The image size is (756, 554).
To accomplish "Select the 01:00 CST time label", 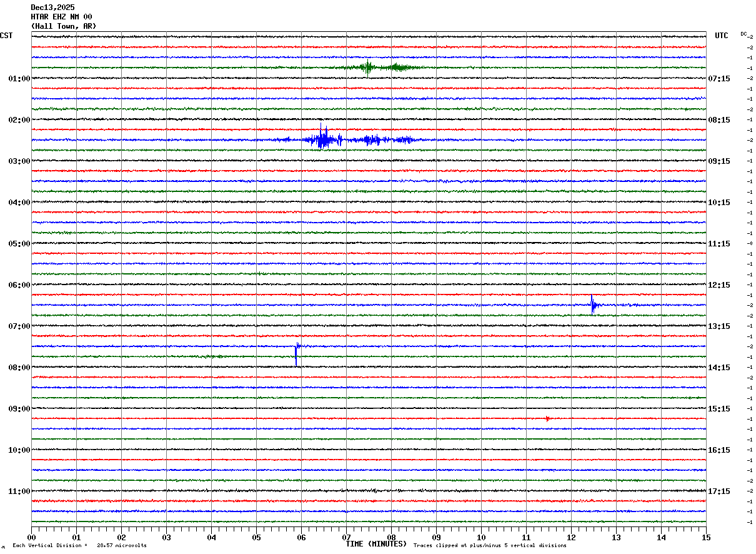I will point(19,79).
